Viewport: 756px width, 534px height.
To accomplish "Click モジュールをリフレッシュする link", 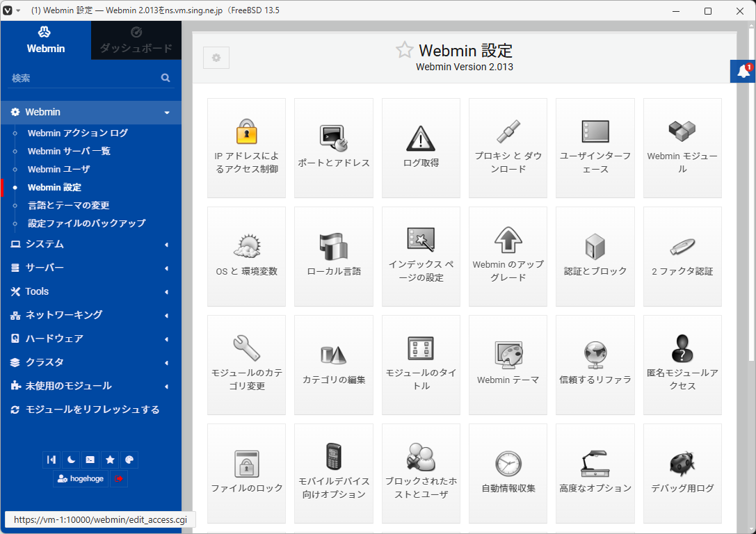I will tap(91, 410).
